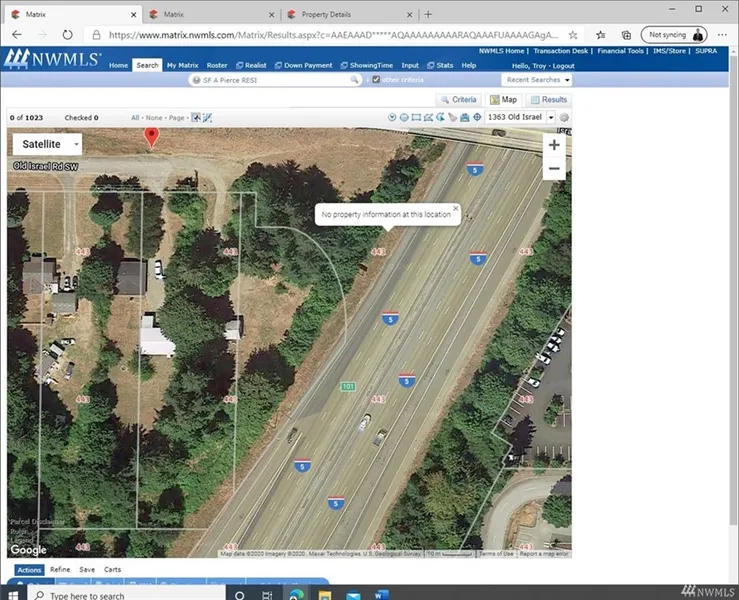The image size is (739, 600).
Task: Click the Transaction Desk link
Action: coord(561,51)
